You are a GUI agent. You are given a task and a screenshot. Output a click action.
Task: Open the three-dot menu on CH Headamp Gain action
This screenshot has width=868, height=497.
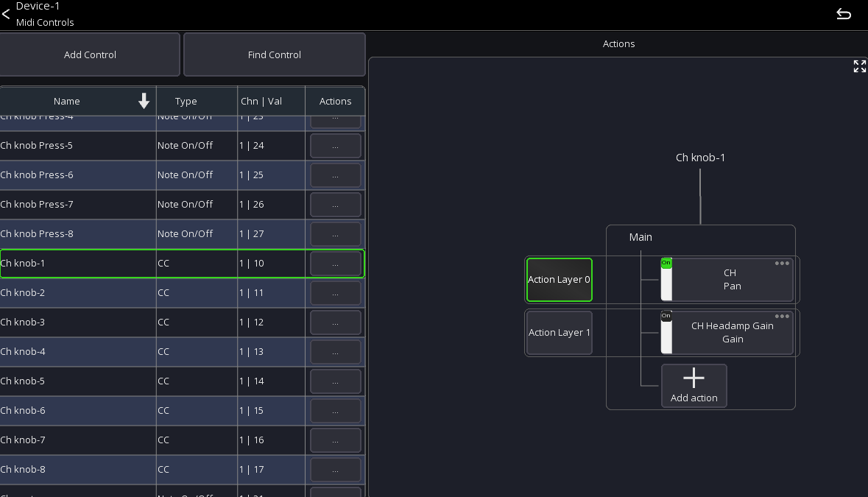782,315
